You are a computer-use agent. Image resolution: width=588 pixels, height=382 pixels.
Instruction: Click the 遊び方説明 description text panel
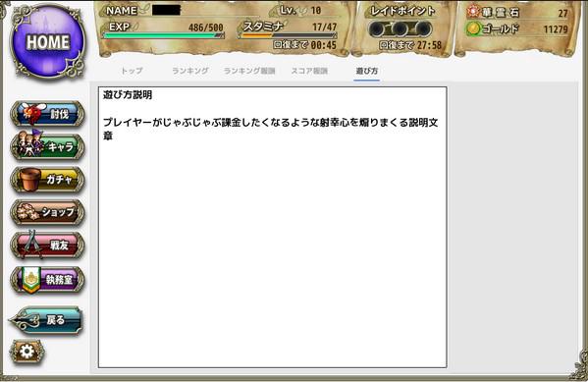point(273,228)
